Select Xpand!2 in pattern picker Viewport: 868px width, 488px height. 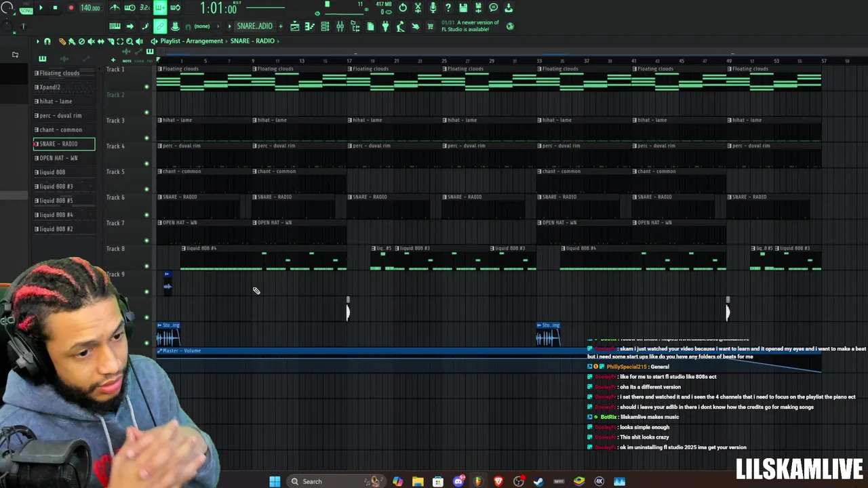(64, 87)
